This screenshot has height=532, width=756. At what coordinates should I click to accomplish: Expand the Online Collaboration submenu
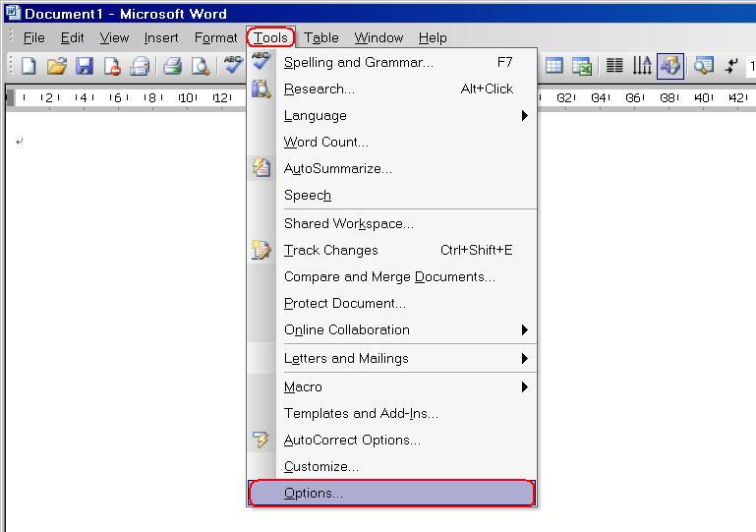coord(391,329)
